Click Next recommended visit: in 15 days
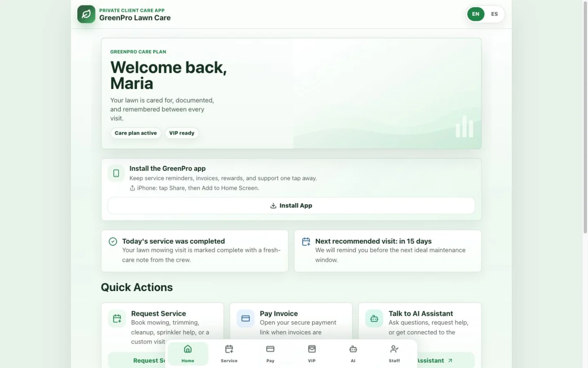 373,241
